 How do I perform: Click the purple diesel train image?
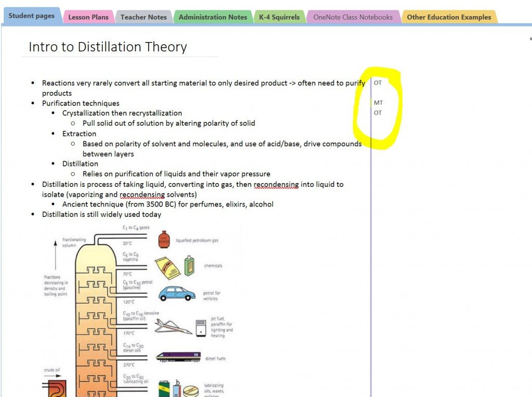coord(178,357)
